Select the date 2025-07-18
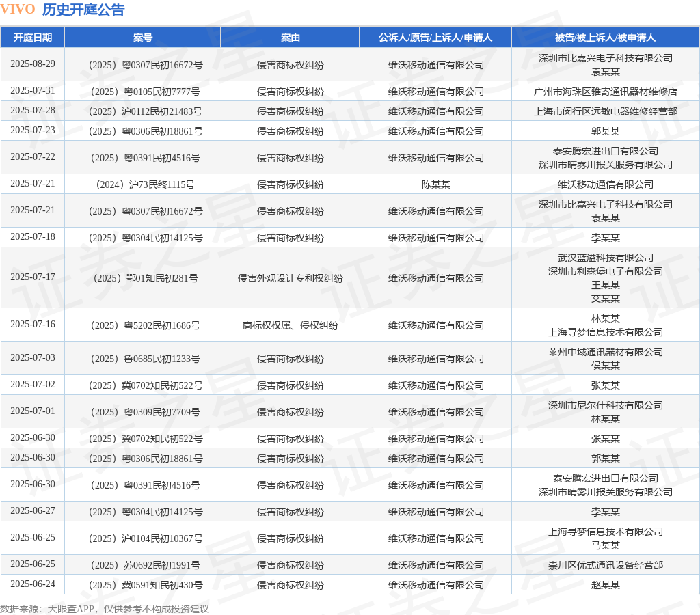 point(33,236)
